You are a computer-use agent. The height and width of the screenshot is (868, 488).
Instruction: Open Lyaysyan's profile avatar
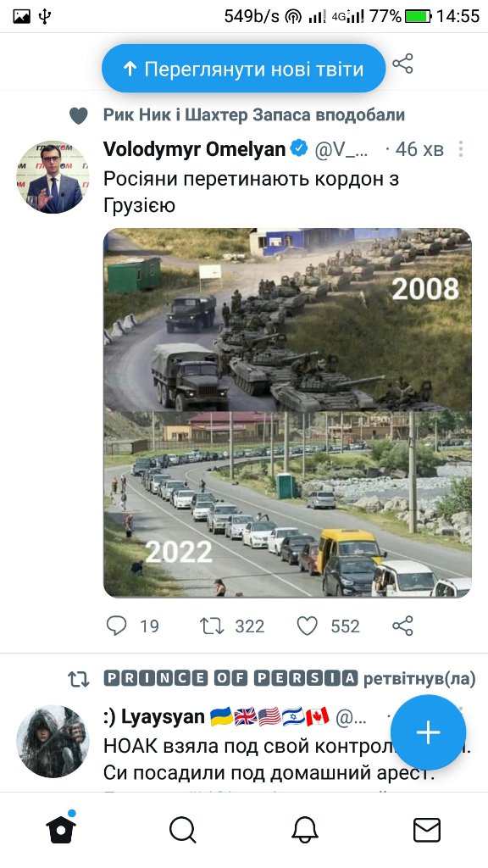point(53,741)
